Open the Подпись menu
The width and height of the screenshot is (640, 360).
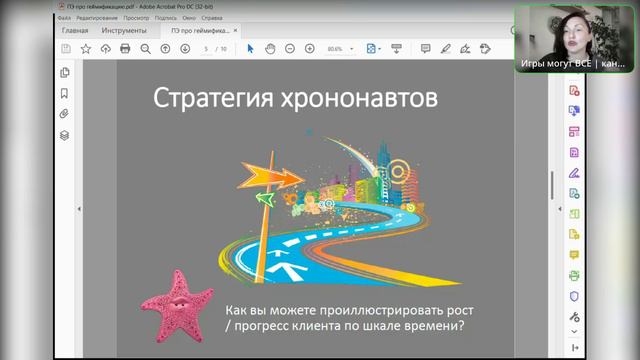[x=166, y=18]
